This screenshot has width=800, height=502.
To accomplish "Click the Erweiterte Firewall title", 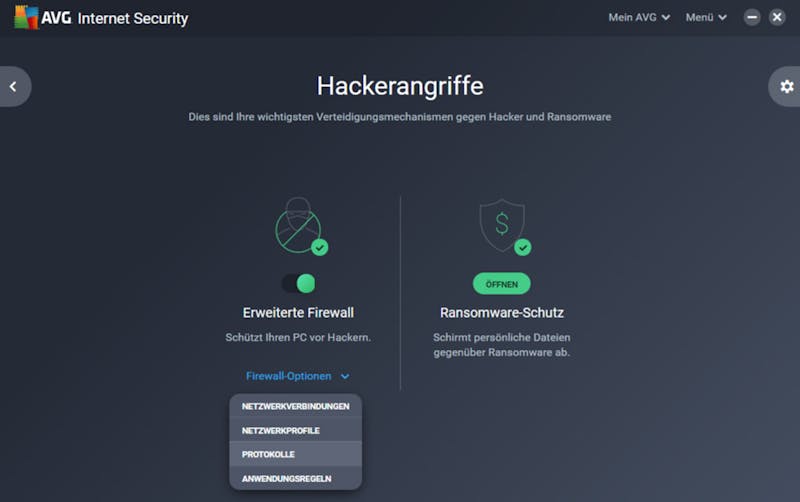I will pos(298,313).
